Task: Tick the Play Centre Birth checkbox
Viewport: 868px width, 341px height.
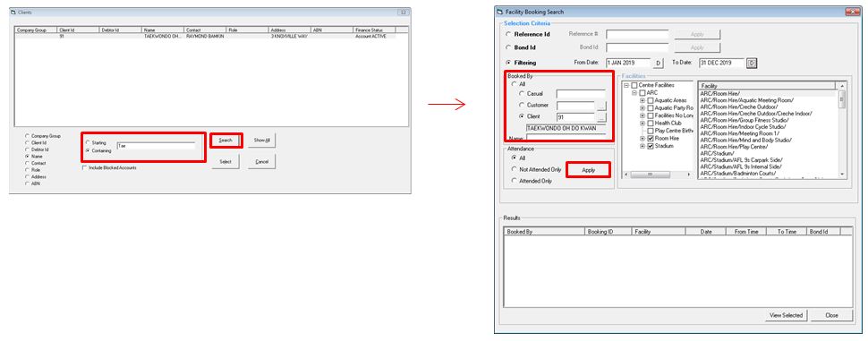Action: click(651, 131)
